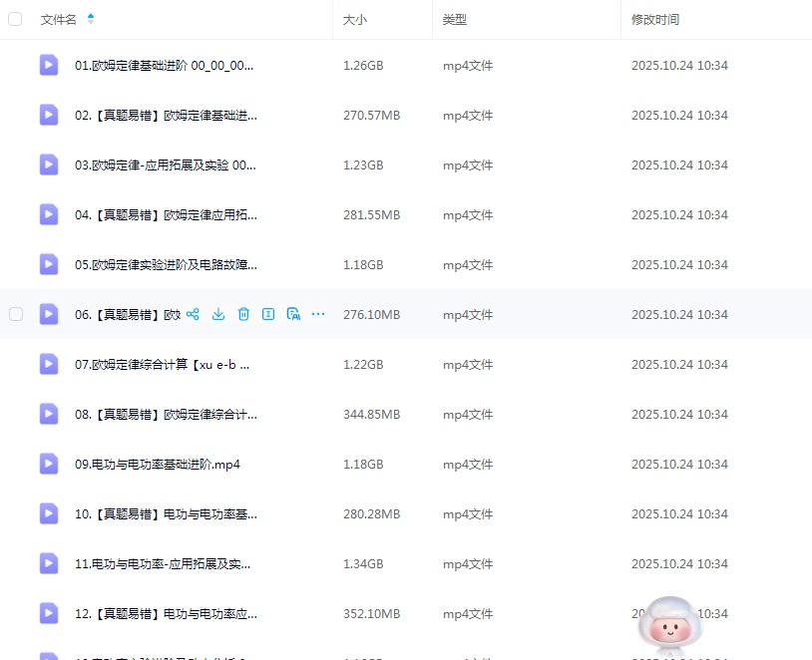Open file 05.欧姆定律实验进阶及电路故障...
The height and width of the screenshot is (660, 812).
point(166,265)
